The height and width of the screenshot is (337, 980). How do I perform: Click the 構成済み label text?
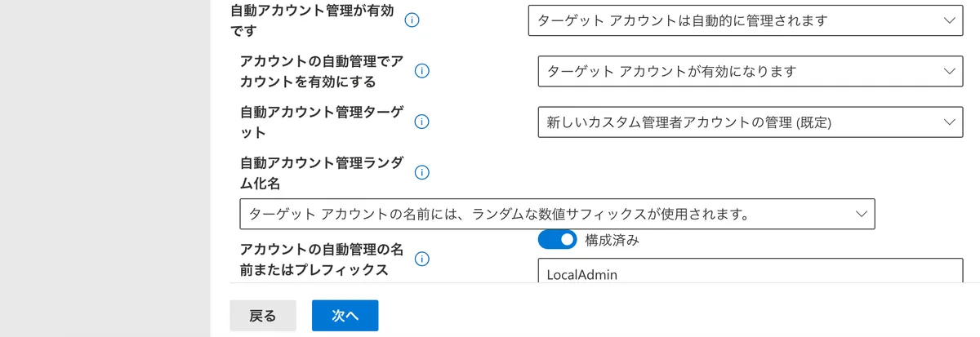(612, 240)
